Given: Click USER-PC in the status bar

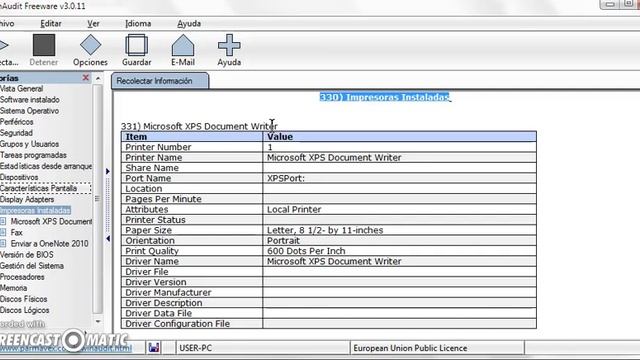Looking at the screenshot, I should pyautogui.click(x=196, y=348).
